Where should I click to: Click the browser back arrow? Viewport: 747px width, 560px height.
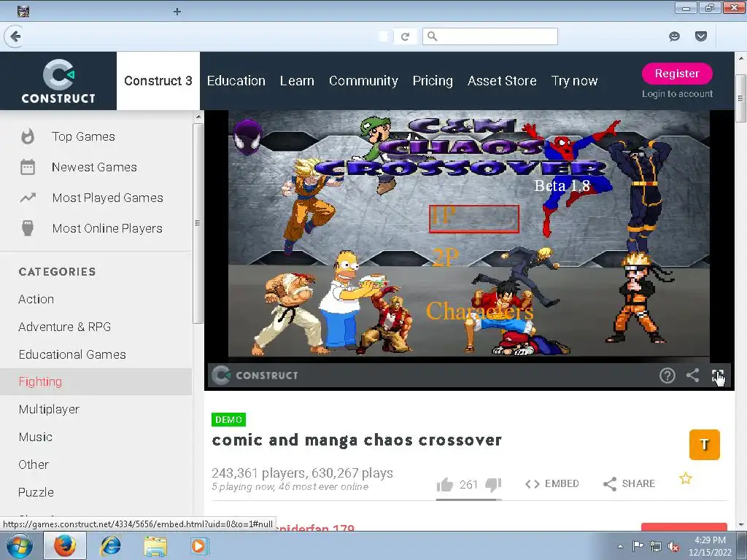tap(15, 36)
